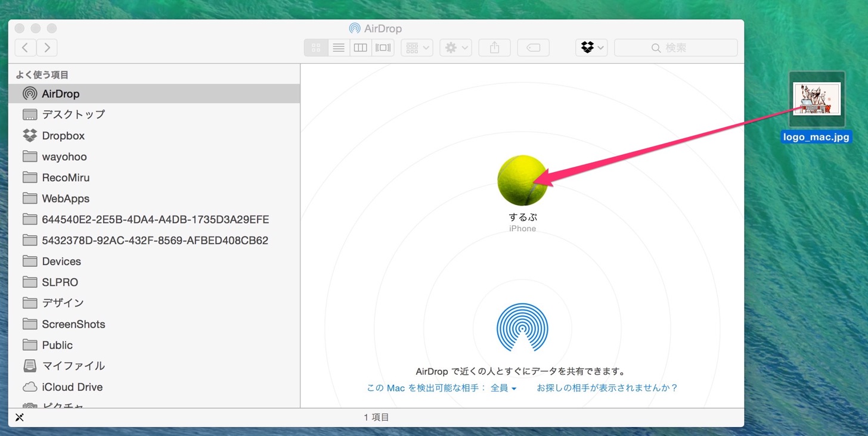Open iCloud Drive in the sidebar
Screen dimensions: 868x436
154,387
